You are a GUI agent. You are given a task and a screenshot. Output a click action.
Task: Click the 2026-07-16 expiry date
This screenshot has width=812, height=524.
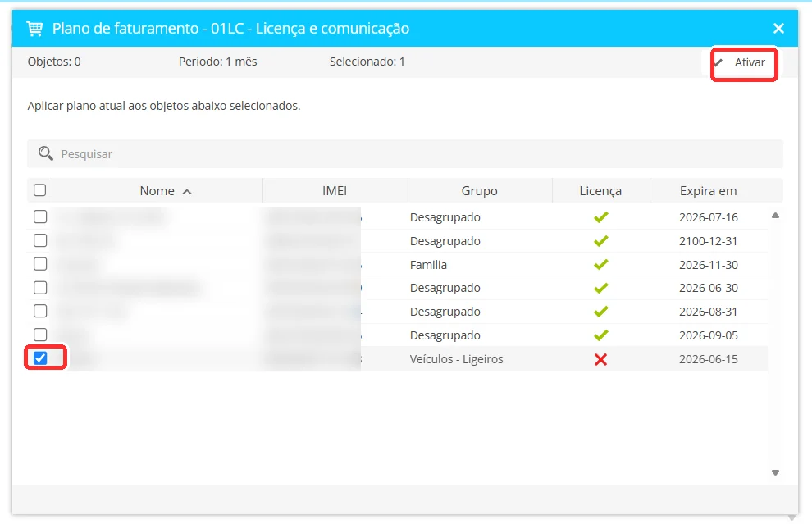click(709, 217)
